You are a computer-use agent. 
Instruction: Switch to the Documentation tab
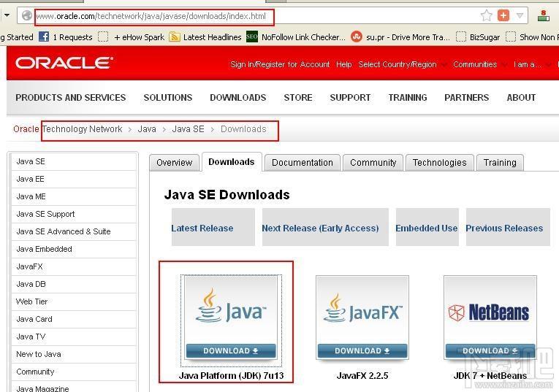click(303, 163)
